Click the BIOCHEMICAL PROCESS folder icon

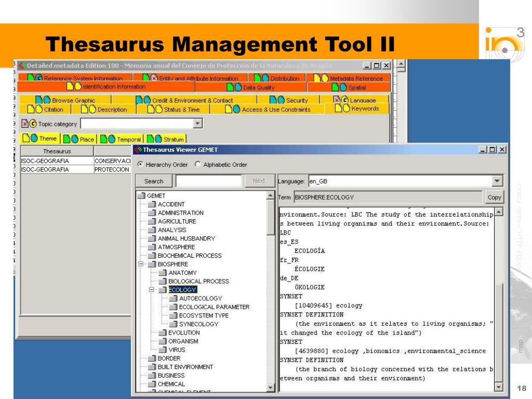(x=152, y=256)
